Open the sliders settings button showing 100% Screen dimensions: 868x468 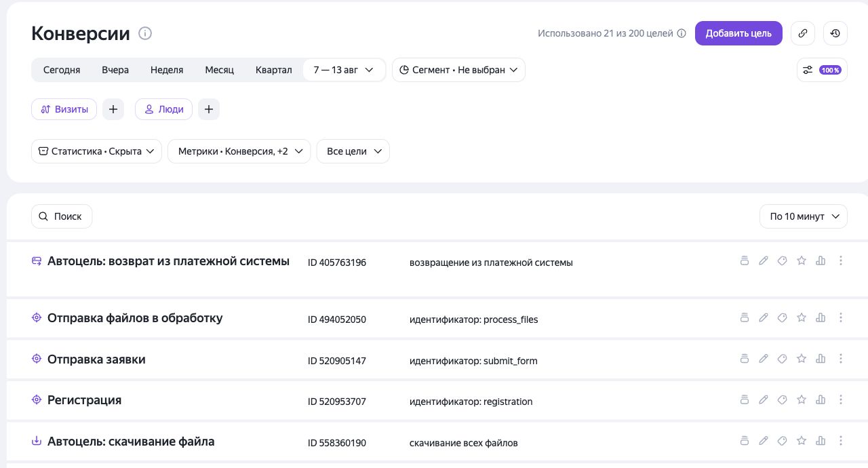(822, 70)
